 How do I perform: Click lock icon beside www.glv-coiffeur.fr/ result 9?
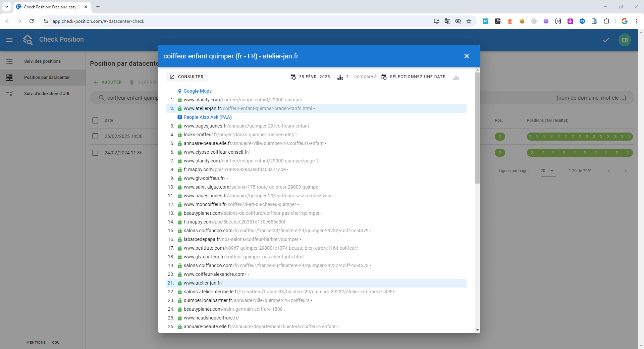coord(180,179)
